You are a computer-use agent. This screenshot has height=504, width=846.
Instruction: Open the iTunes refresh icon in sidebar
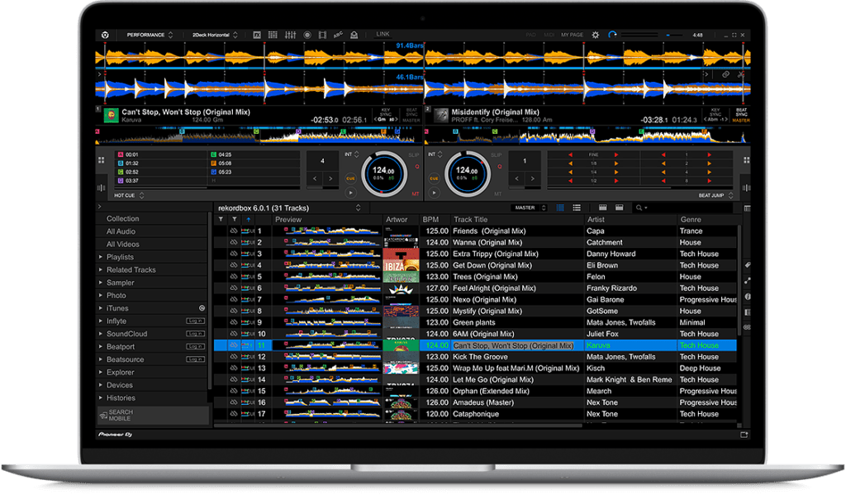[202, 308]
